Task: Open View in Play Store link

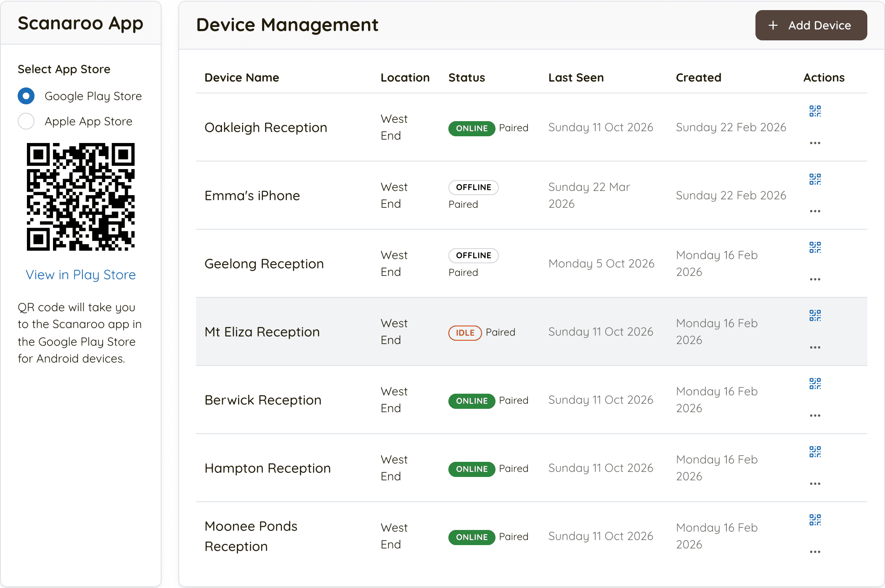Action: [x=81, y=275]
